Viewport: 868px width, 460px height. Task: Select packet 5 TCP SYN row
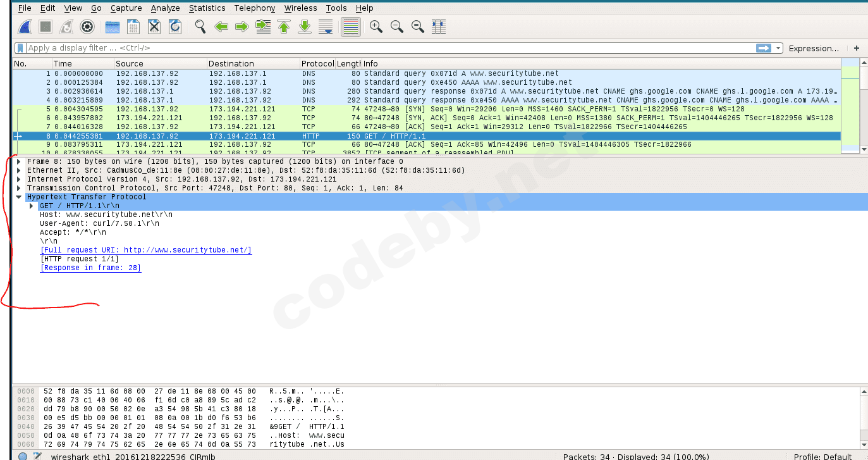427,109
